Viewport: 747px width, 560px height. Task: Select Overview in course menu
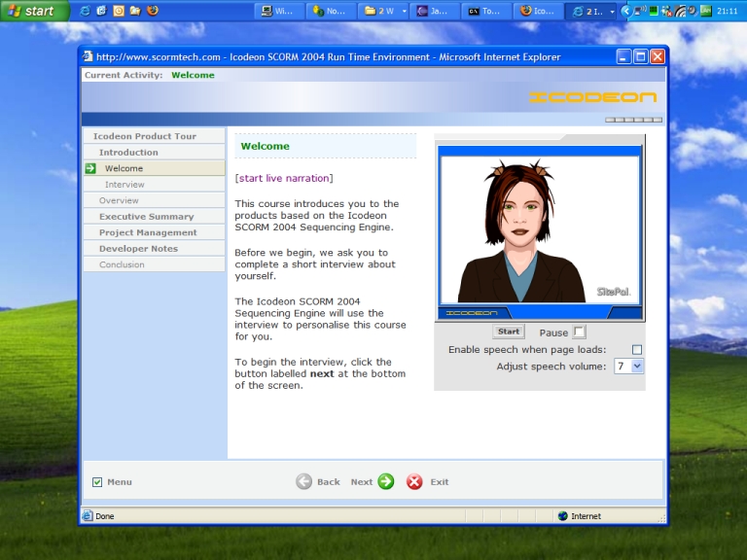pyautogui.click(x=154, y=200)
